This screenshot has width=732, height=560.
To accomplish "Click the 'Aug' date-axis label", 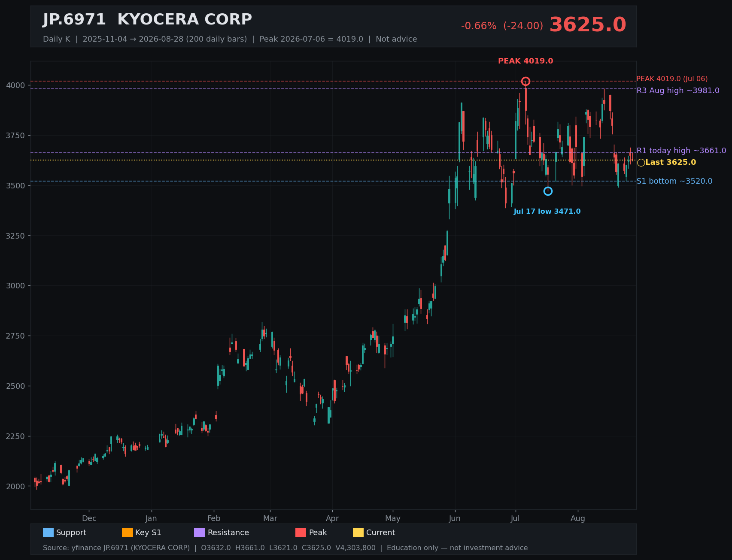I will 578,518.
